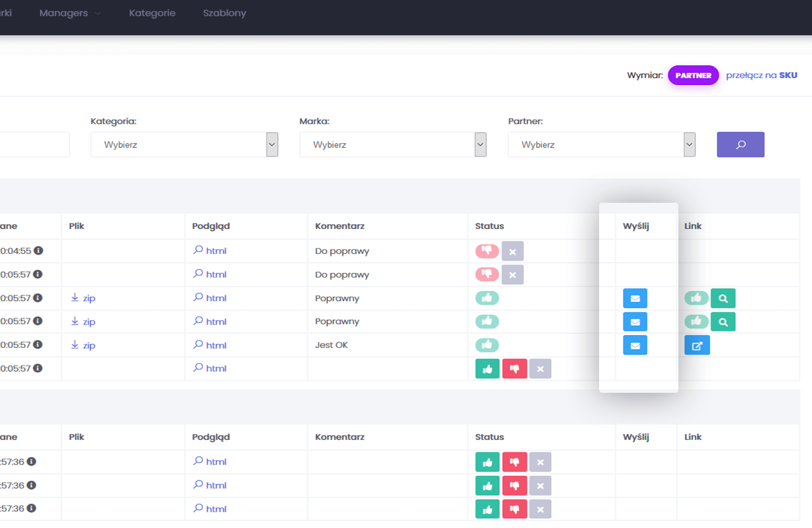Open html preview in the 0:04:55 row
The width and height of the screenshot is (812, 528).
pos(210,251)
